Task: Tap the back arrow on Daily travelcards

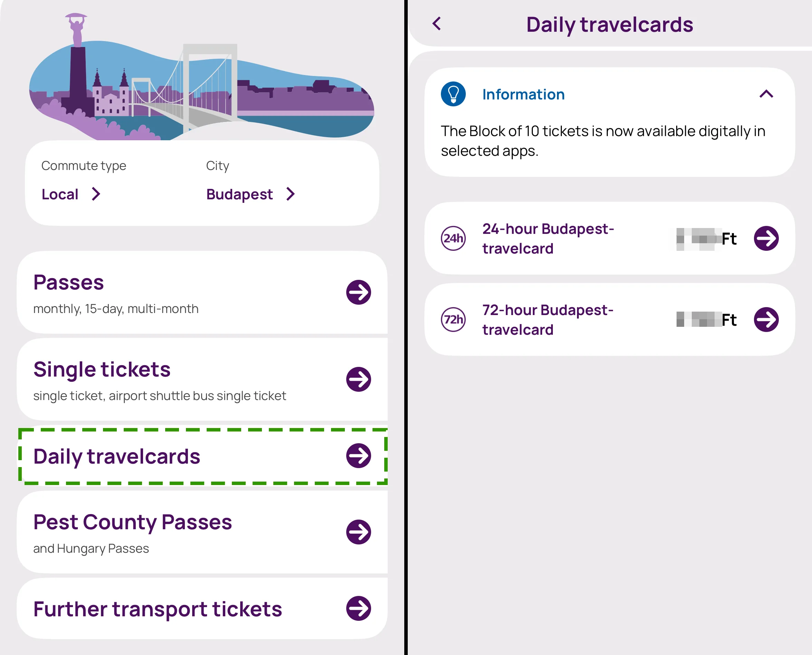Action: tap(436, 24)
